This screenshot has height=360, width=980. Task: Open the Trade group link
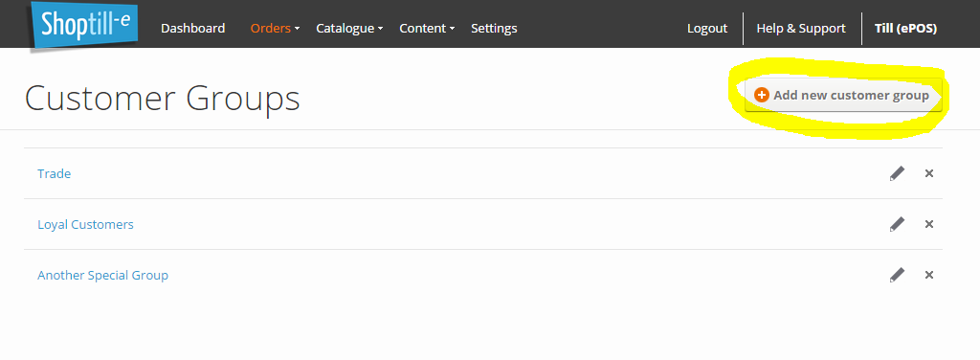pos(54,173)
